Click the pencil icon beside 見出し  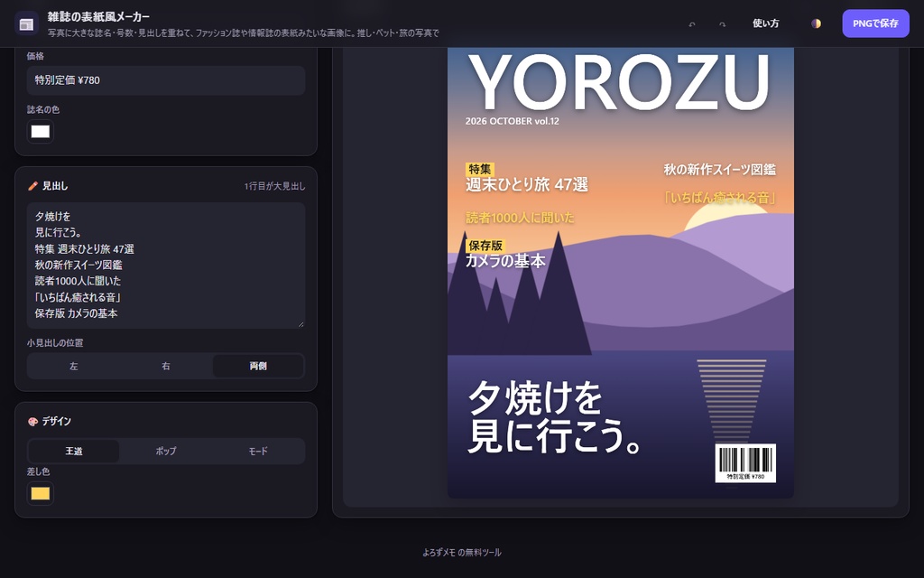(33, 186)
